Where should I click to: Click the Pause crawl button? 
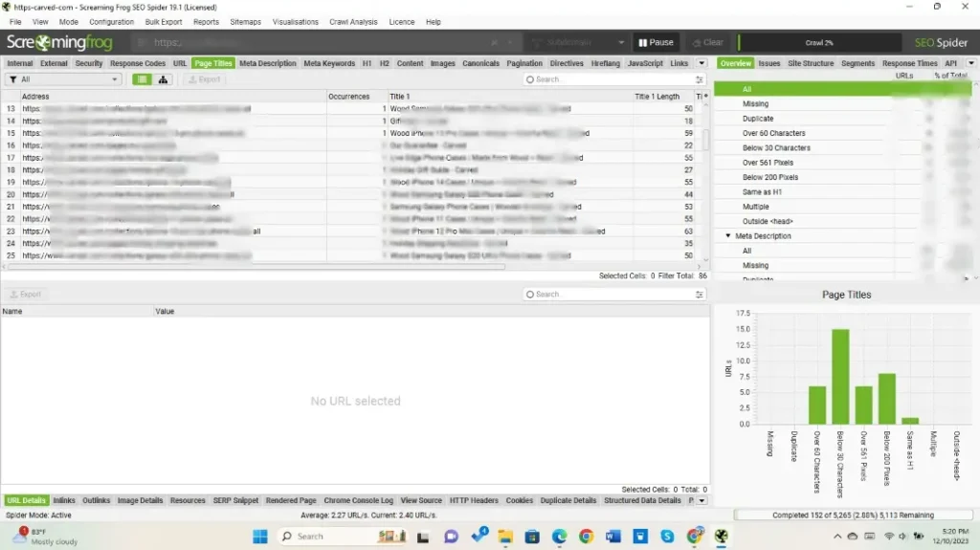(656, 42)
